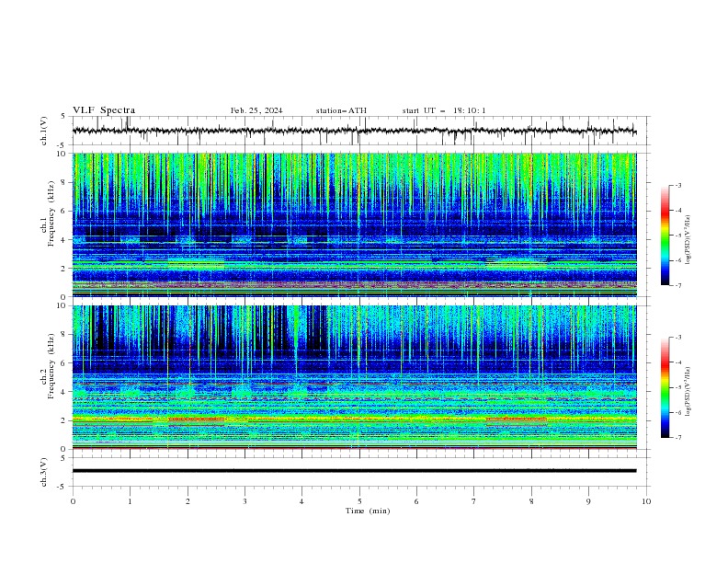Click the log(PSD) label beside lower color bar

pyautogui.click(x=688, y=391)
